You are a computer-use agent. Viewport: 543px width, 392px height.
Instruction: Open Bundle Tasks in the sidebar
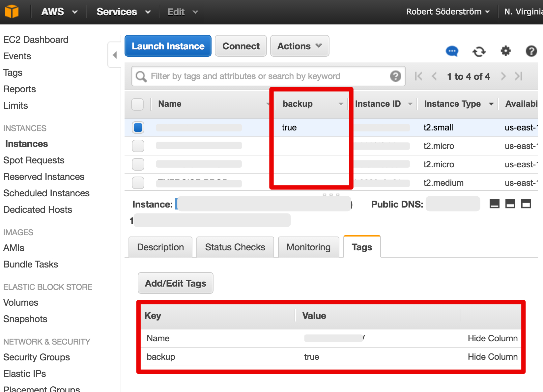click(31, 264)
